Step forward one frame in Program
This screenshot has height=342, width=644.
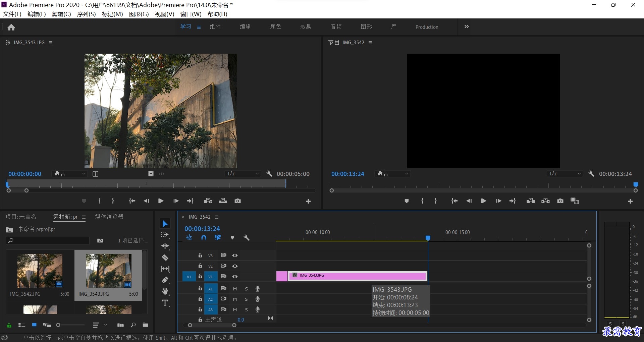[498, 201]
